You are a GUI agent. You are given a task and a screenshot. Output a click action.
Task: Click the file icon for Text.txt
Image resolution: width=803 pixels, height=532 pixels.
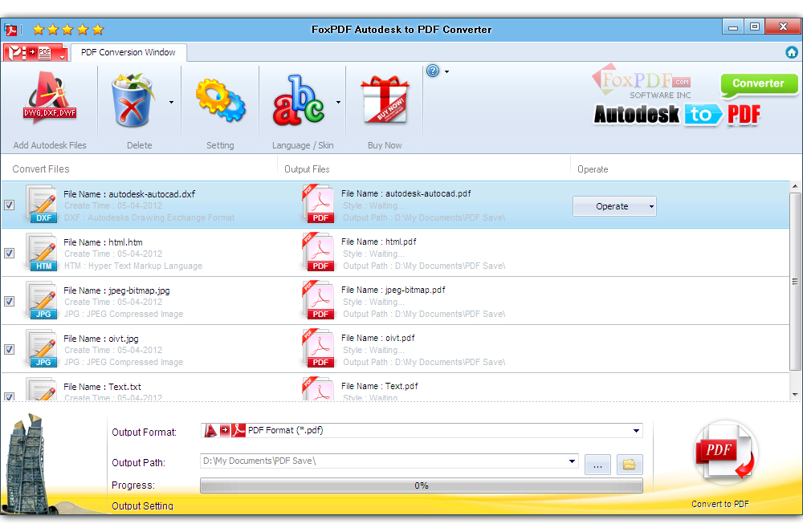[42, 389]
